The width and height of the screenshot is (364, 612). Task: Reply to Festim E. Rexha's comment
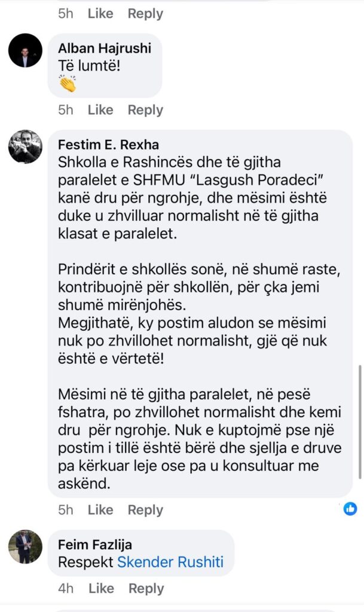pyautogui.click(x=145, y=510)
